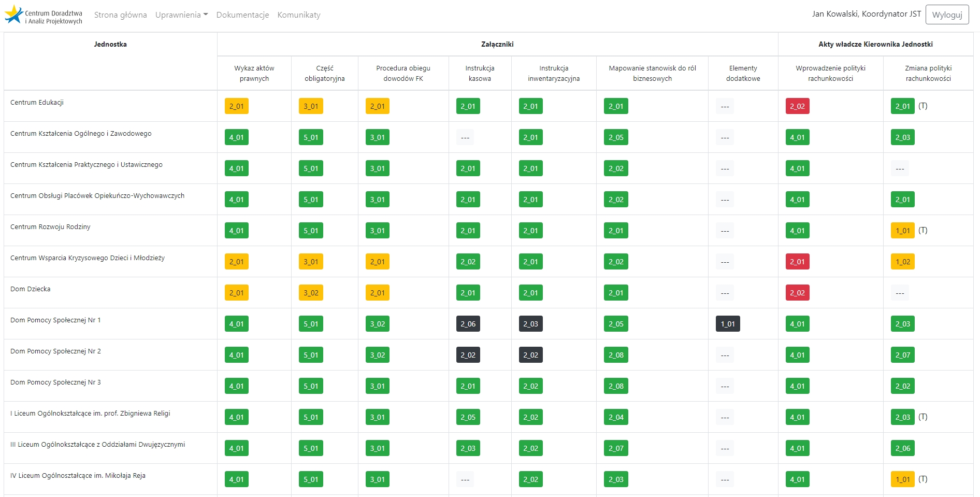
Task: Click the (T) marker in IV Liceum row
Action: (x=923, y=479)
